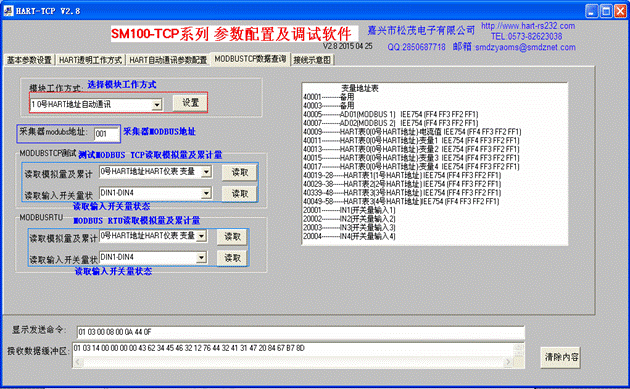Expand MODBUSTCP 读取输入开关量 DIN1-DIN4 dropdown

206,193
